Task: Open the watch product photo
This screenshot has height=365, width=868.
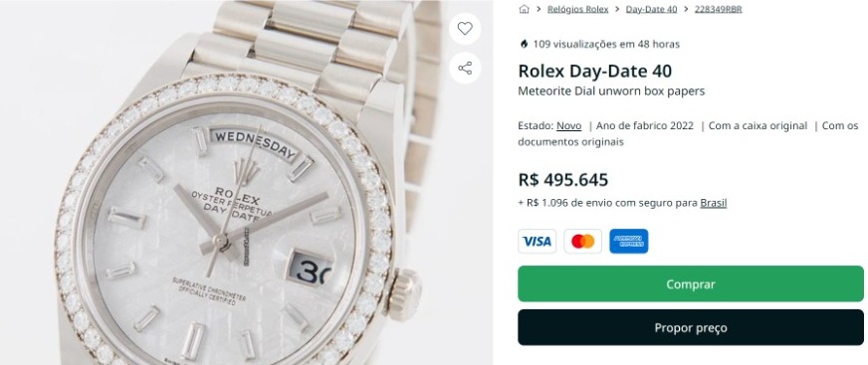Action: tap(246, 183)
